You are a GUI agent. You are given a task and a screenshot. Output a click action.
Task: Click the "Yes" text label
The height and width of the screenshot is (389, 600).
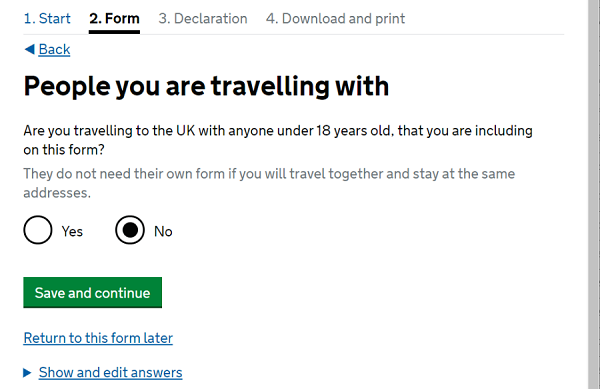72,231
